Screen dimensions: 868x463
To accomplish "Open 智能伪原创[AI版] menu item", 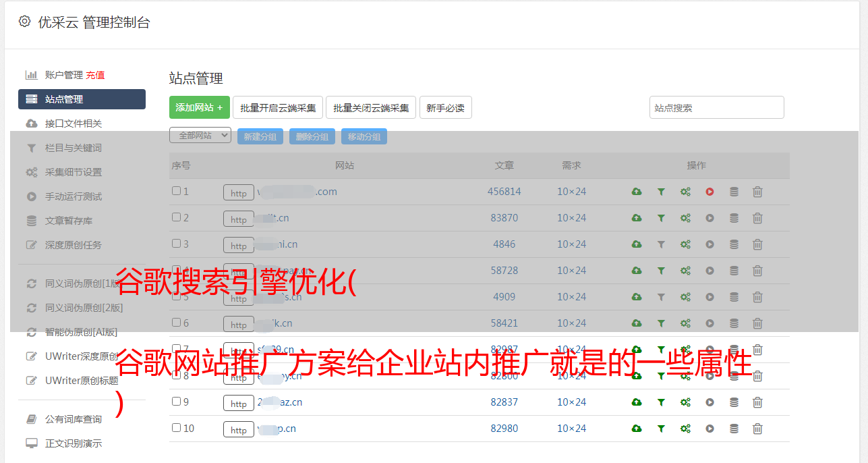I will click(82, 332).
